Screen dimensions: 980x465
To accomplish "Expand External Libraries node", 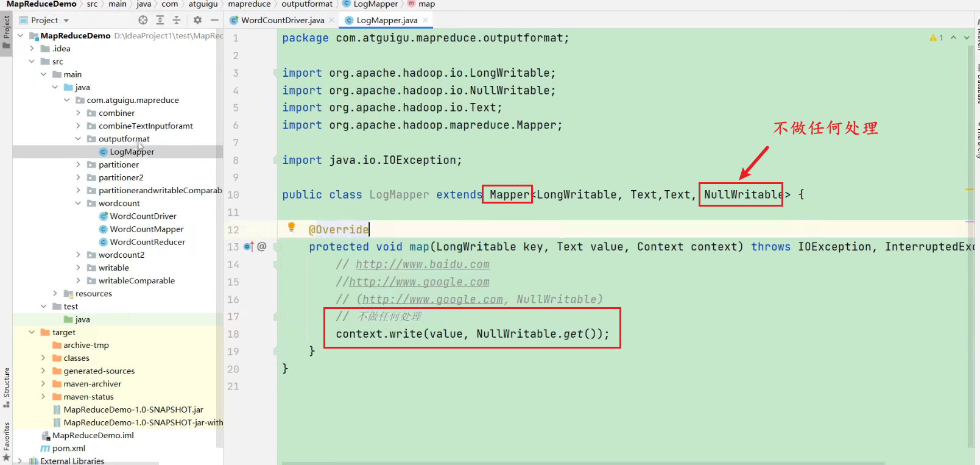I will click(x=21, y=461).
